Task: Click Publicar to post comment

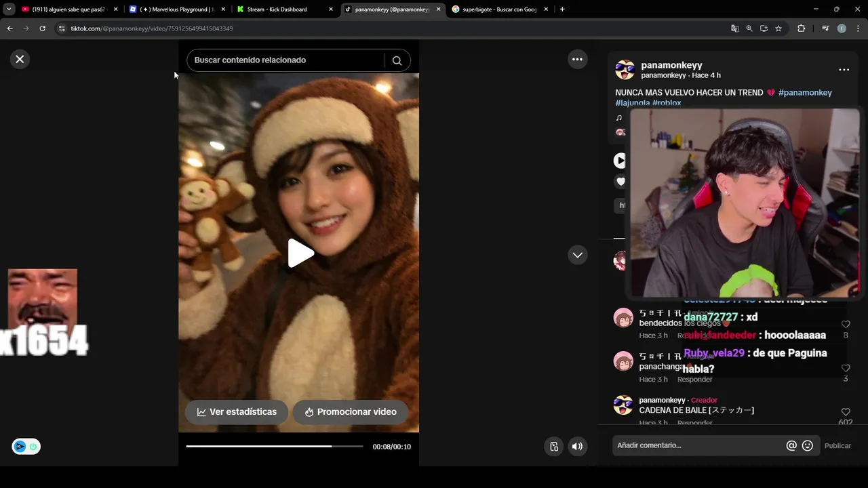Action: [x=837, y=445]
